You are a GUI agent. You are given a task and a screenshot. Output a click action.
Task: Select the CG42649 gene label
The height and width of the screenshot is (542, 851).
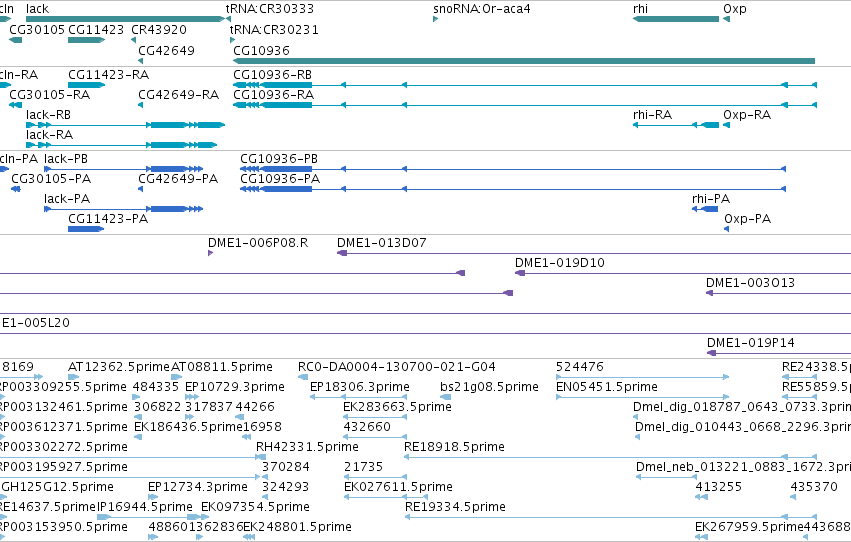pyautogui.click(x=166, y=50)
